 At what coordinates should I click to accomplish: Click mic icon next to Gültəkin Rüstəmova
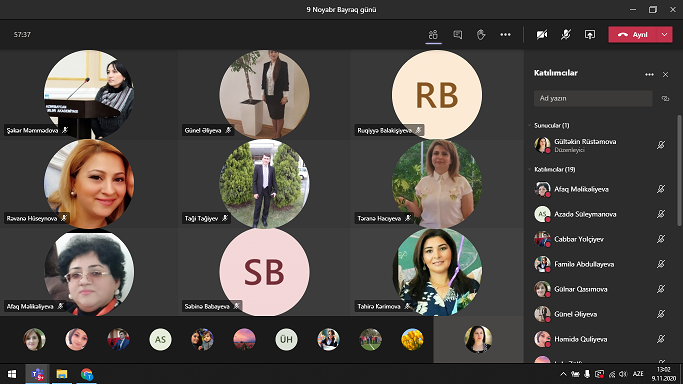click(661, 145)
